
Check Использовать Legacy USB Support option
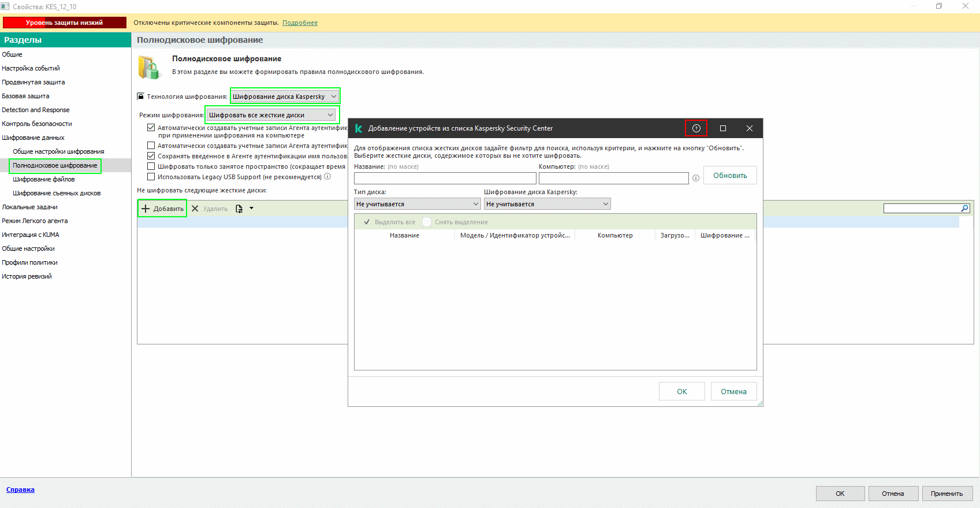coord(151,177)
